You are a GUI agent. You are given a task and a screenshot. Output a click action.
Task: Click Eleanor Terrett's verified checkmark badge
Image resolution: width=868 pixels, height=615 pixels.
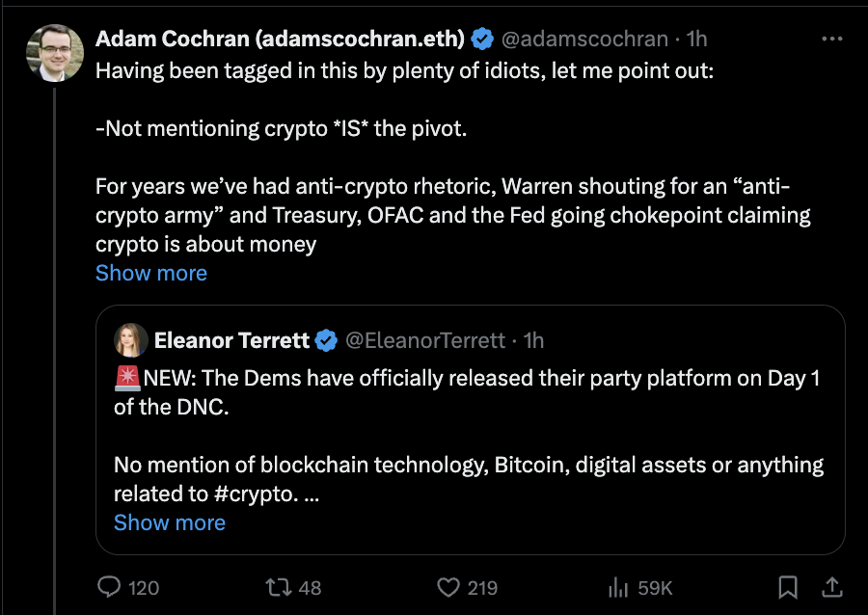326,340
